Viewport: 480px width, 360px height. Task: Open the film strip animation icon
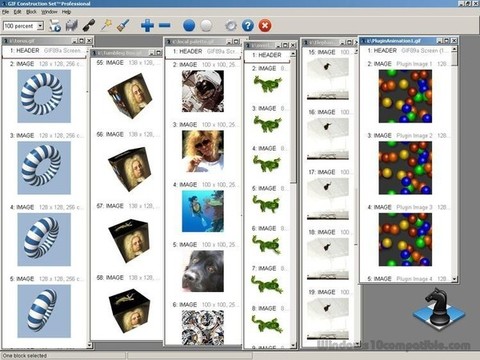pos(72,26)
